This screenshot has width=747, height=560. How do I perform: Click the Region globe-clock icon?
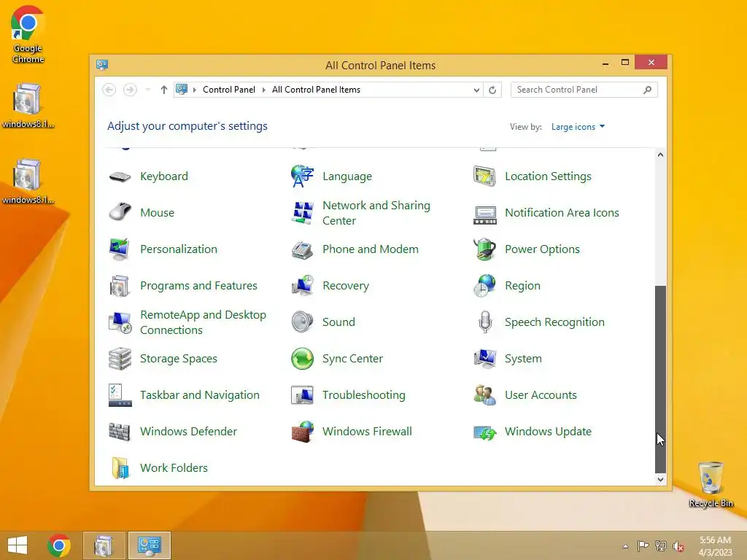point(484,285)
